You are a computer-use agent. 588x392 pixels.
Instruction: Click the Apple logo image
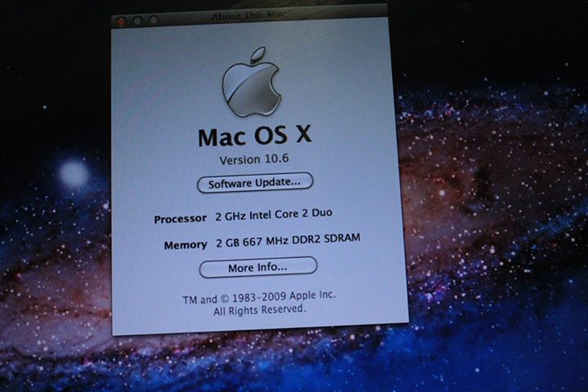[252, 82]
